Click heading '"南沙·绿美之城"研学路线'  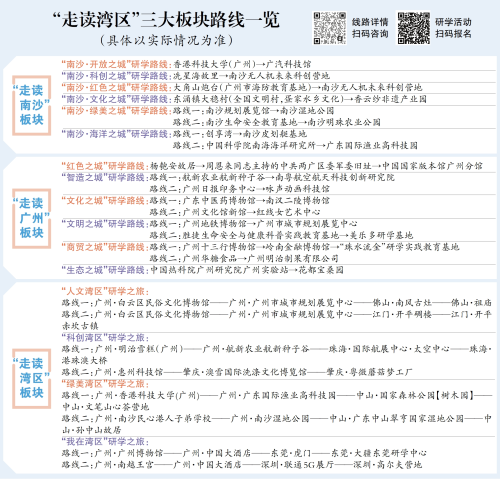[x=115, y=111]
